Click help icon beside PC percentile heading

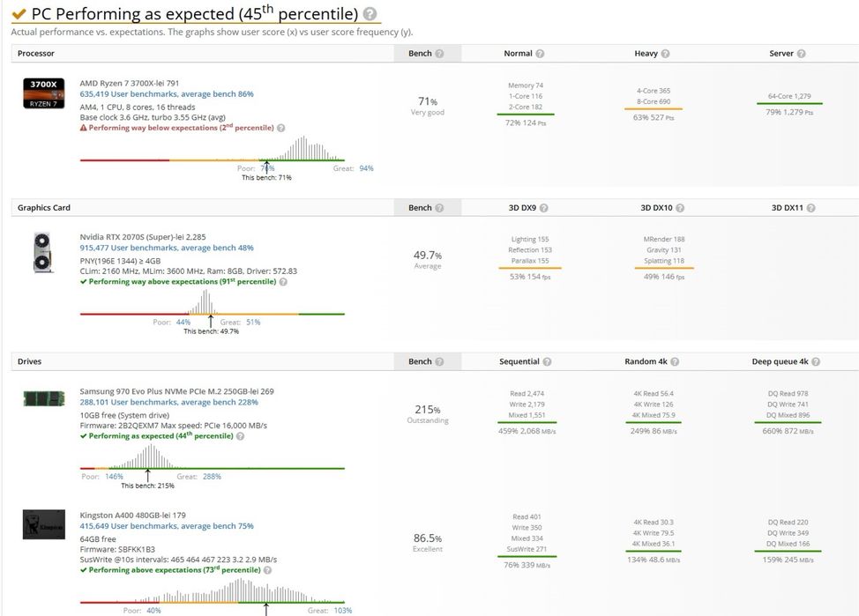point(370,14)
